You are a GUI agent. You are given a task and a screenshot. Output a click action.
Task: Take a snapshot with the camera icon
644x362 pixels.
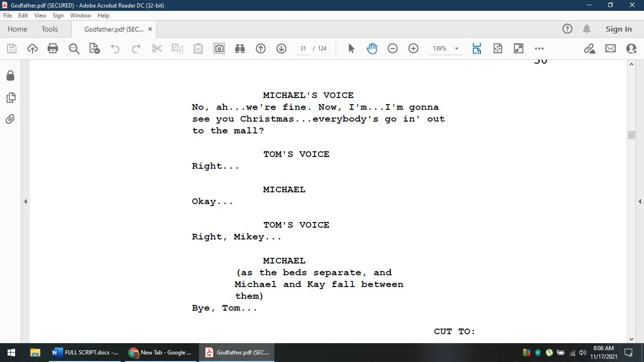coord(219,49)
